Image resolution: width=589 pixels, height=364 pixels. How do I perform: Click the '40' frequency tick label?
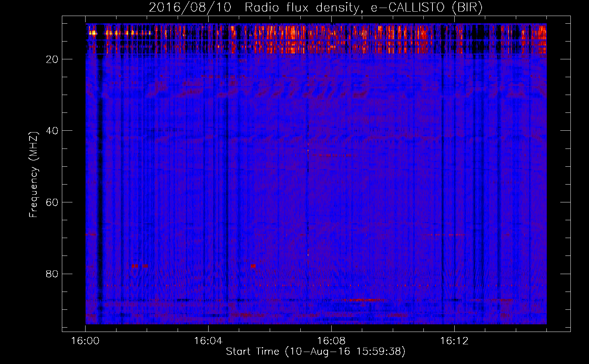point(52,131)
